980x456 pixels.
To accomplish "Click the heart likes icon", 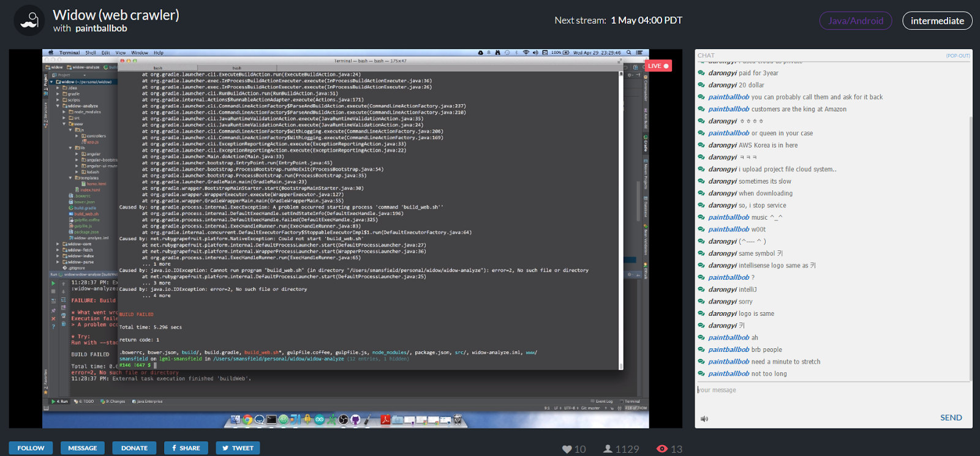I will pos(567,449).
